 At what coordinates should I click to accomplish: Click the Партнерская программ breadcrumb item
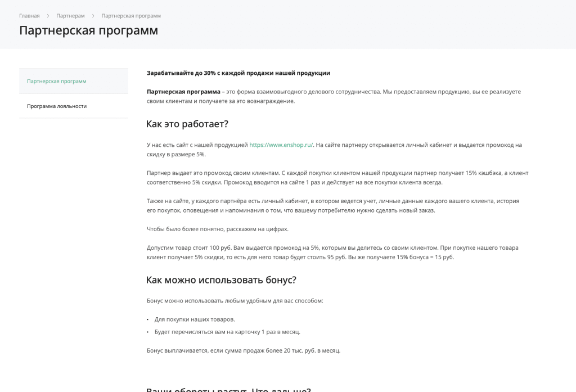pos(131,16)
